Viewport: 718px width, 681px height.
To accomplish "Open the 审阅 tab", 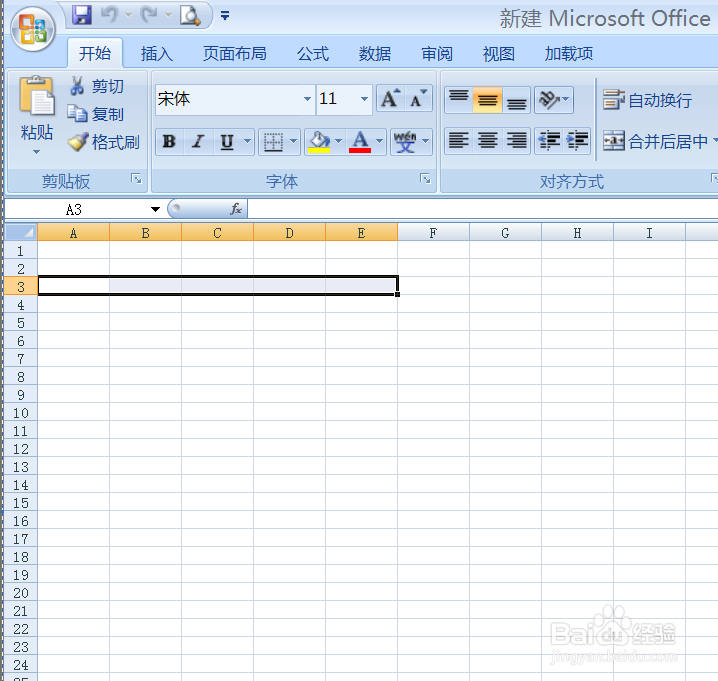I will pos(437,54).
